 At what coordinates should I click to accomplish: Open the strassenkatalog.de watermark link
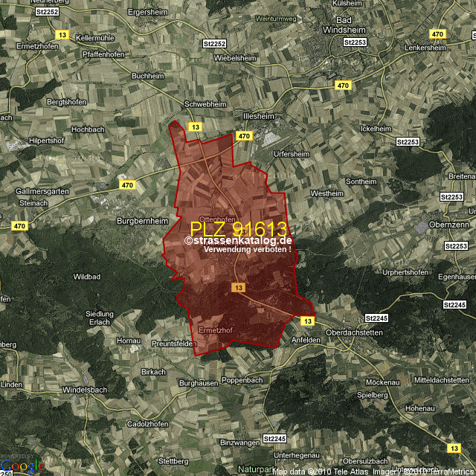[x=238, y=241]
